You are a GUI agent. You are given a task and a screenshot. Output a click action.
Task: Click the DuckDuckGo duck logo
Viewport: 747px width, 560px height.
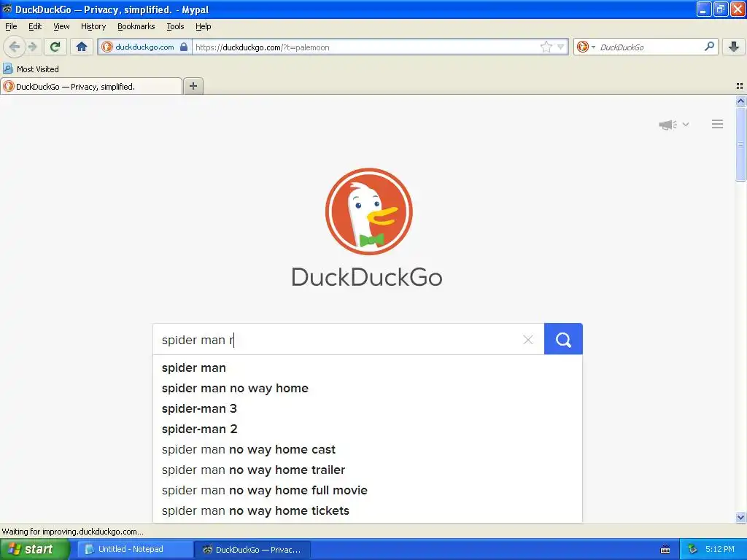[x=368, y=211]
